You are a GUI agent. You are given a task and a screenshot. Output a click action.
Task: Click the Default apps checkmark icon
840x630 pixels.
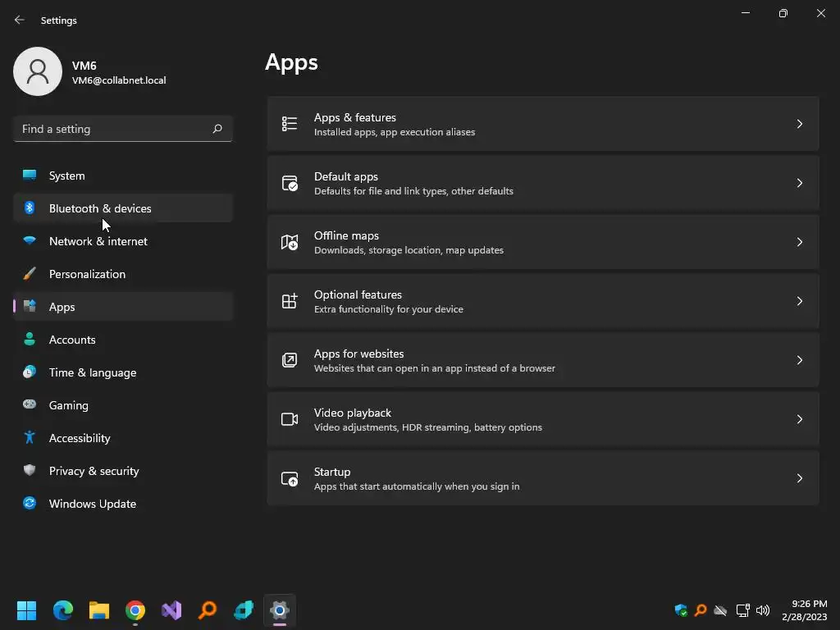[x=290, y=183]
